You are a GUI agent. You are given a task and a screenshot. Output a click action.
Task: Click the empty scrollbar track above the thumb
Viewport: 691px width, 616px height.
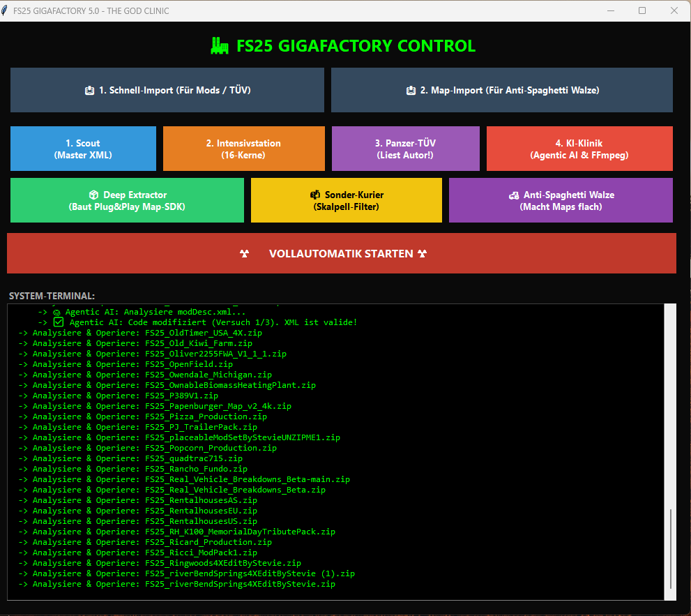click(x=671, y=405)
